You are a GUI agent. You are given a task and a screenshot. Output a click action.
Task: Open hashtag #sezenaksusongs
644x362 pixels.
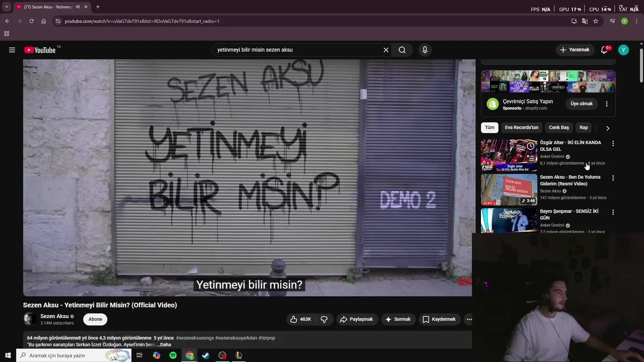click(x=195, y=338)
